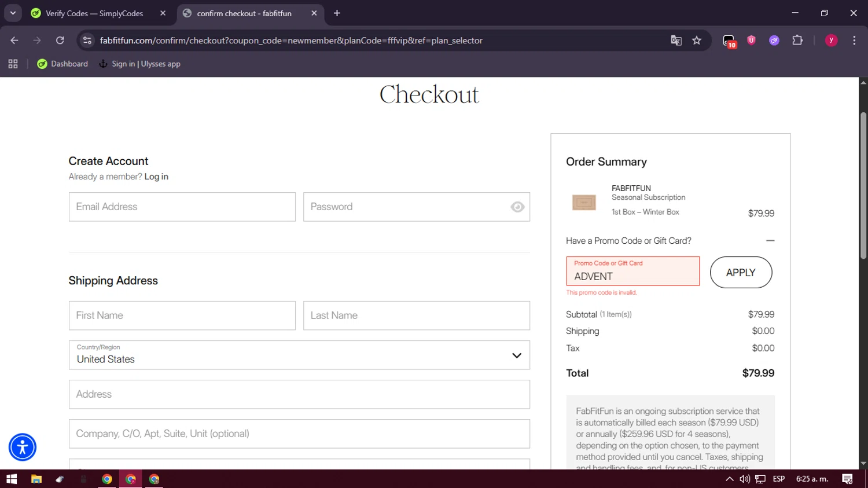This screenshot has width=868, height=488.
Task: Click the 'This promo code is invalid.' message
Action: point(601,292)
